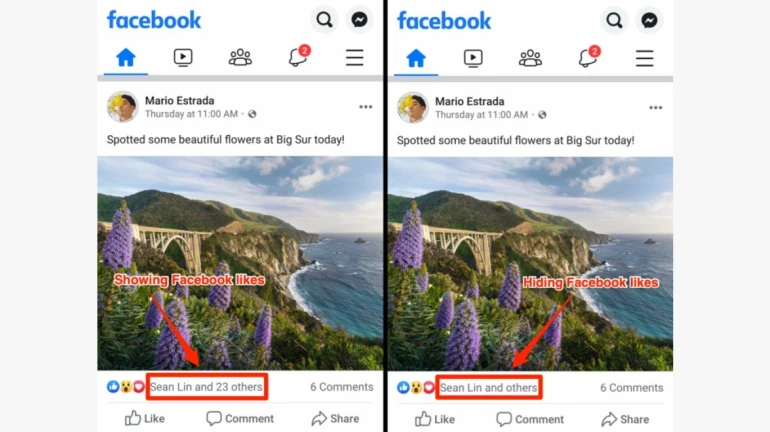Open Messenger icon in right Facebook screen

(x=649, y=21)
